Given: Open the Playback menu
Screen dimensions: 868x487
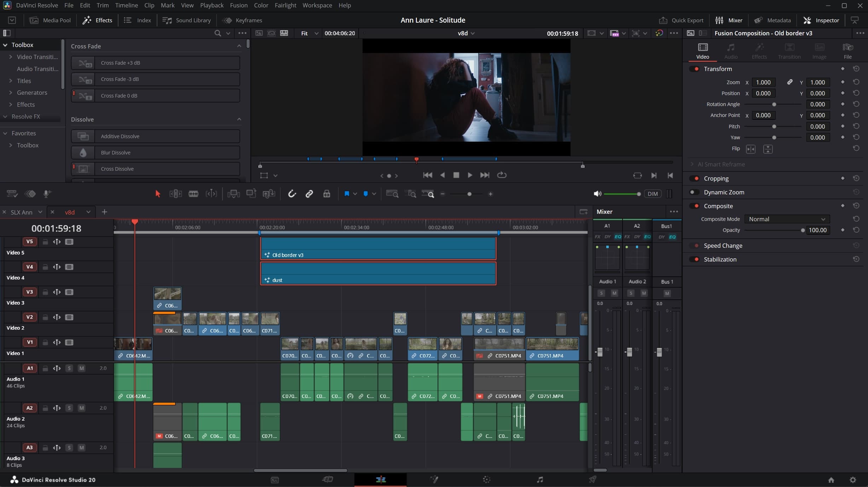Looking at the screenshot, I should click(x=212, y=5).
